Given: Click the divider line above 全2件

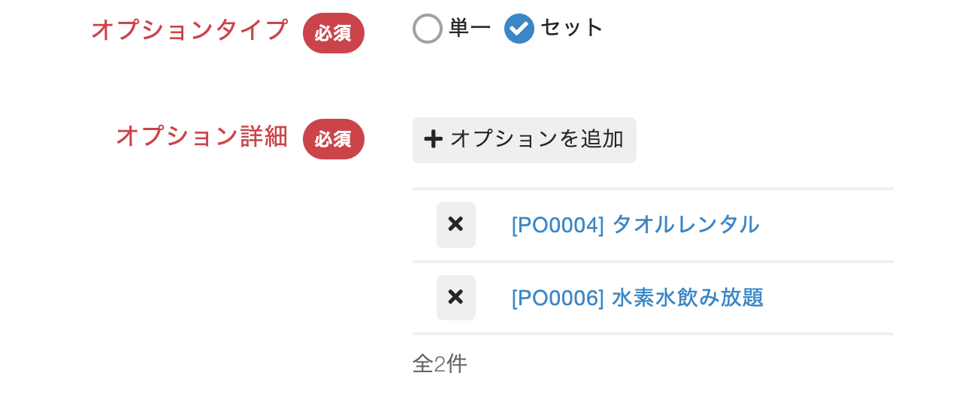Looking at the screenshot, I should click(652, 334).
